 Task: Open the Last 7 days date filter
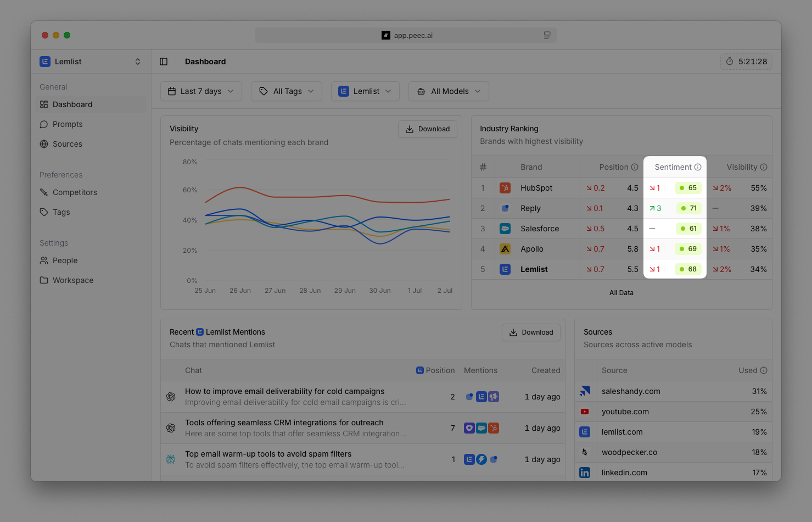(x=200, y=91)
